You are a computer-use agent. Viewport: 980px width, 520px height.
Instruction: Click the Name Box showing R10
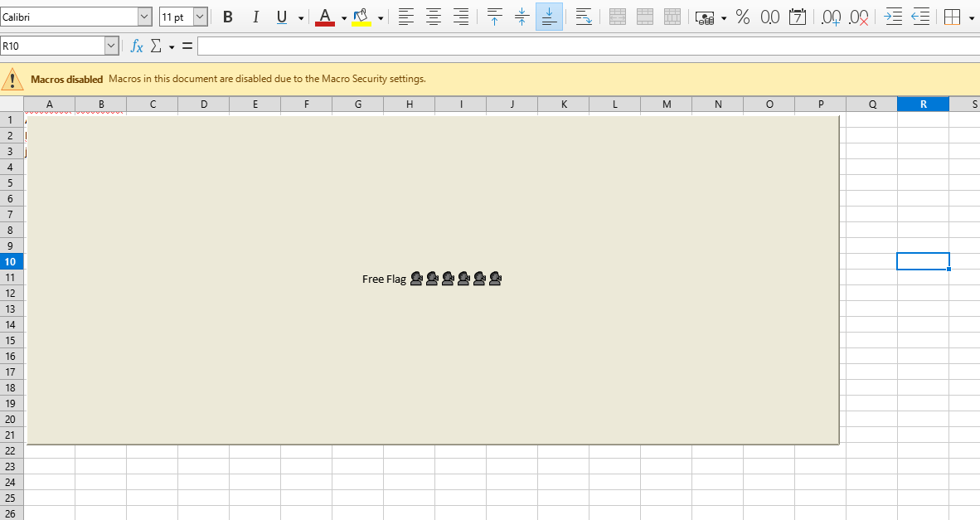pos(52,46)
